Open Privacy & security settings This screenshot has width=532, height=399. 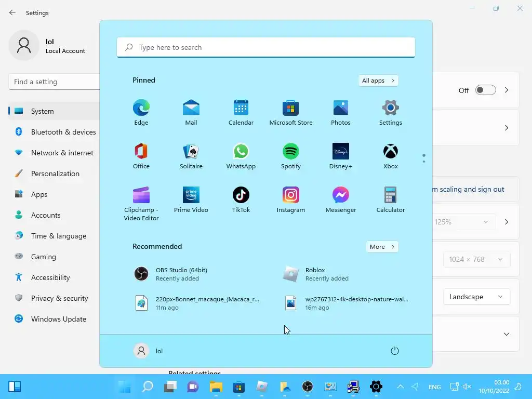54,298
